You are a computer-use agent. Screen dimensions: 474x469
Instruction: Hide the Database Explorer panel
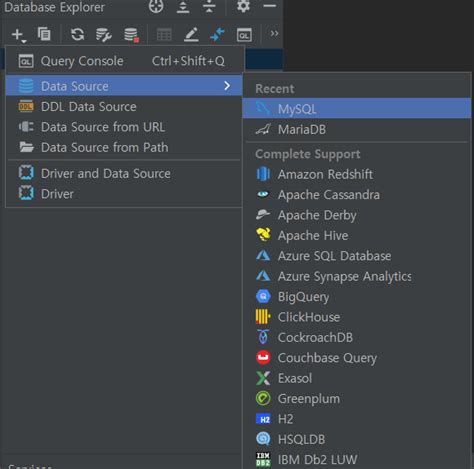coord(269,6)
